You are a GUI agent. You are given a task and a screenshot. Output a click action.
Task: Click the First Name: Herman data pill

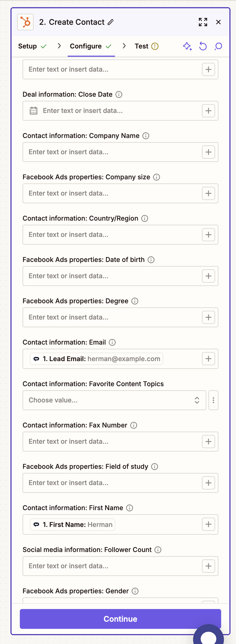tap(73, 524)
